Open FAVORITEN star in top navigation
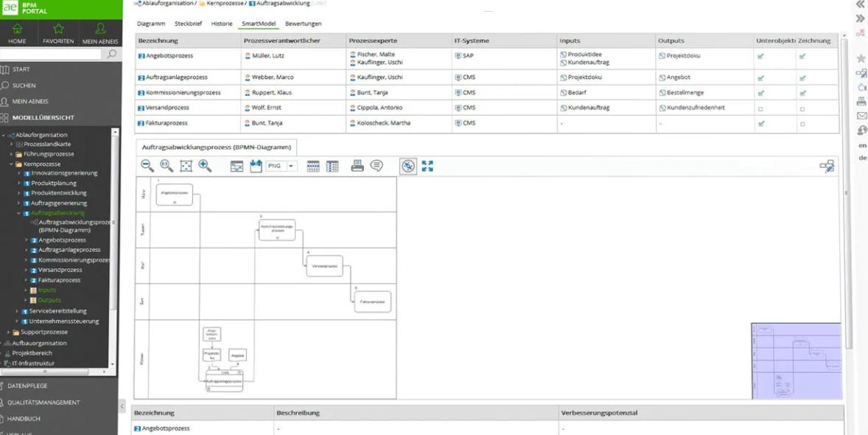This screenshot has width=868, height=435. pyautogui.click(x=59, y=33)
